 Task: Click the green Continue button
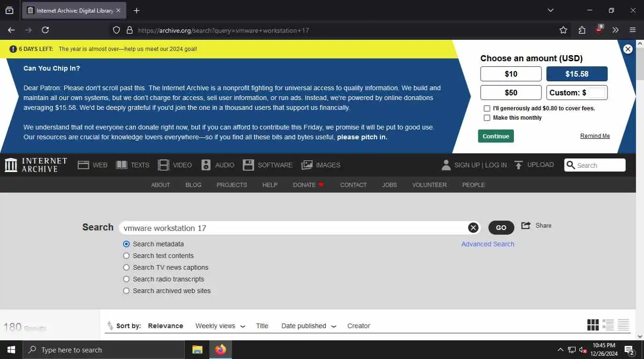(x=496, y=136)
